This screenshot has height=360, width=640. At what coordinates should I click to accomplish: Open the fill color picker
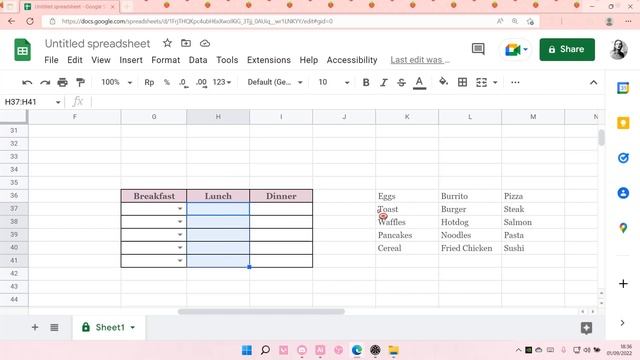click(x=443, y=82)
